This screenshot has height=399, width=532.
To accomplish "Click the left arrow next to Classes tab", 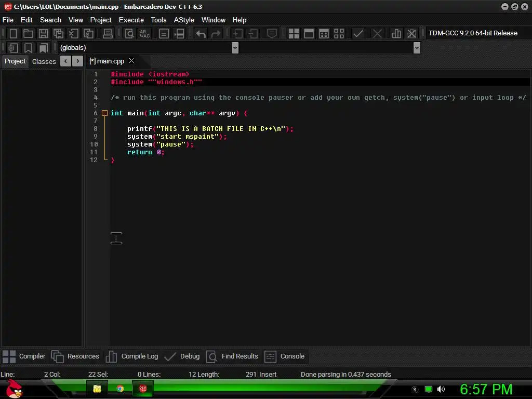I will (x=65, y=61).
